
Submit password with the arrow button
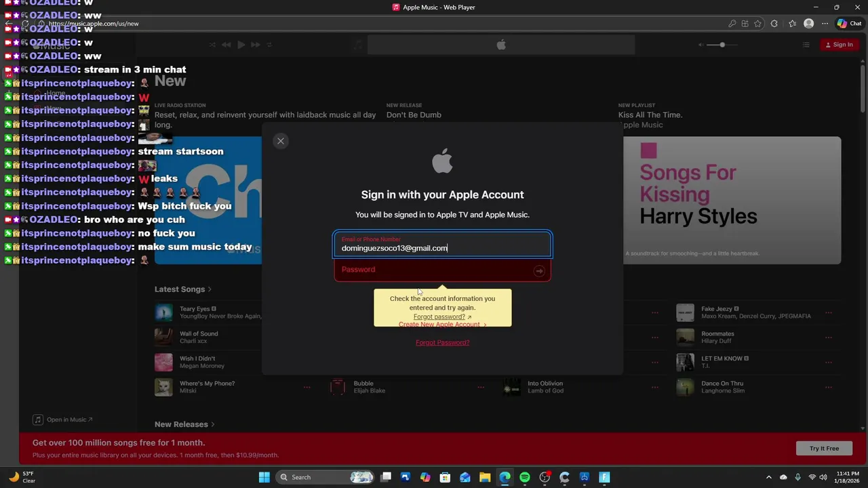click(539, 271)
